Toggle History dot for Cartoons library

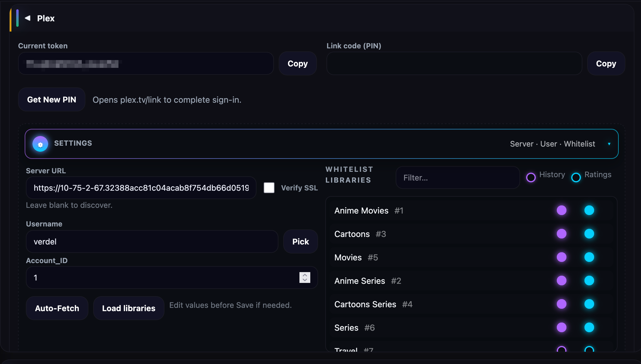[x=561, y=234]
